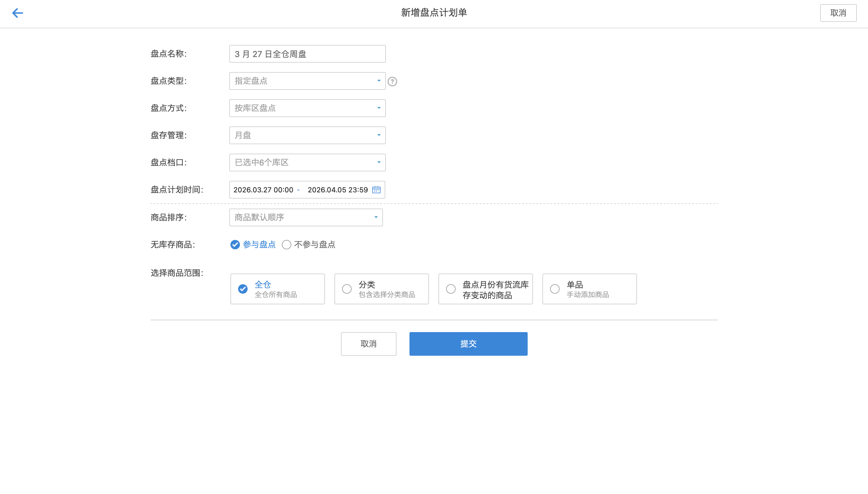Click the blue back arrow icon

[x=18, y=13]
